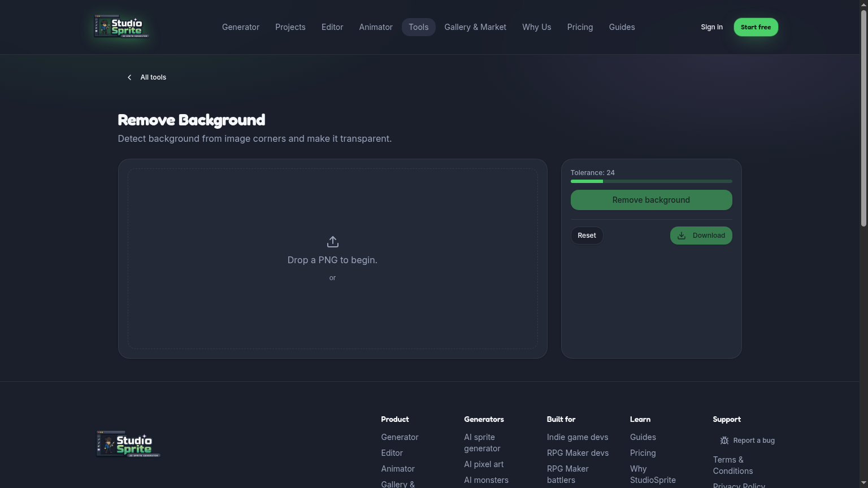Go to Pricing in the top navigation
The image size is (868, 488).
[x=580, y=27]
